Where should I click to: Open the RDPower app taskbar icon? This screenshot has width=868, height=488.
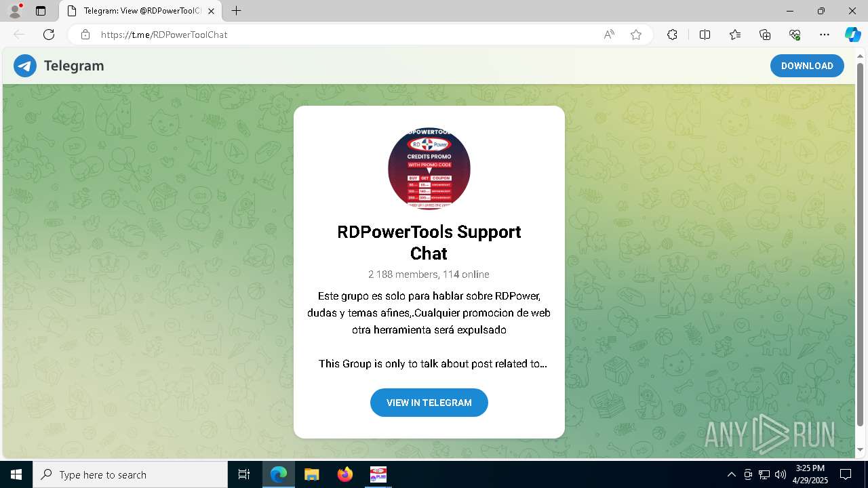tap(378, 474)
